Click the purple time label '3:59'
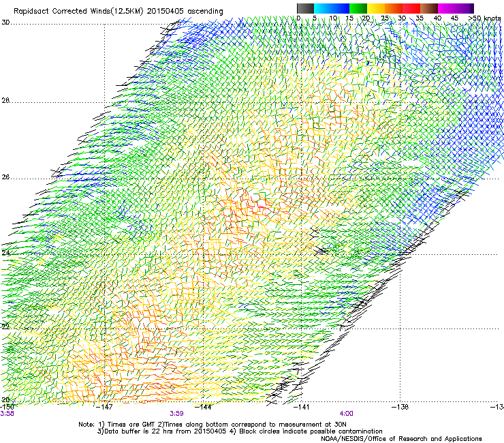This screenshot has height=443, width=504. coord(177,414)
